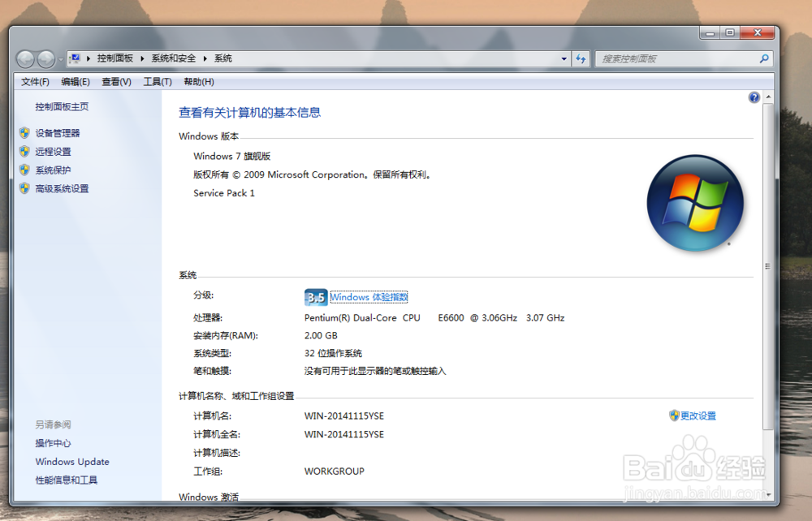The image size is (812, 521).
Task: Click the heading 查看有关计算机的基本信息
Action: pyautogui.click(x=249, y=112)
